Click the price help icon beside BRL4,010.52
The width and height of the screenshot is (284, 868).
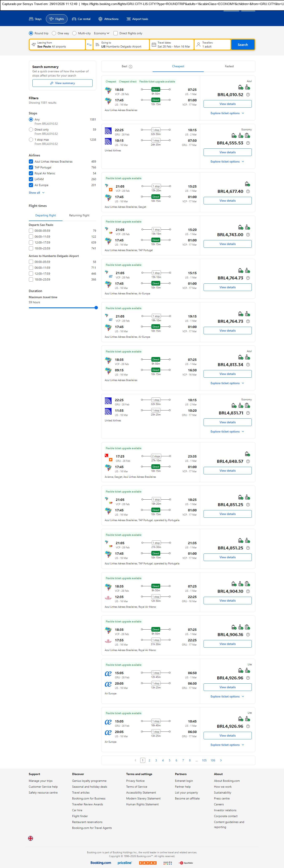[x=248, y=95]
